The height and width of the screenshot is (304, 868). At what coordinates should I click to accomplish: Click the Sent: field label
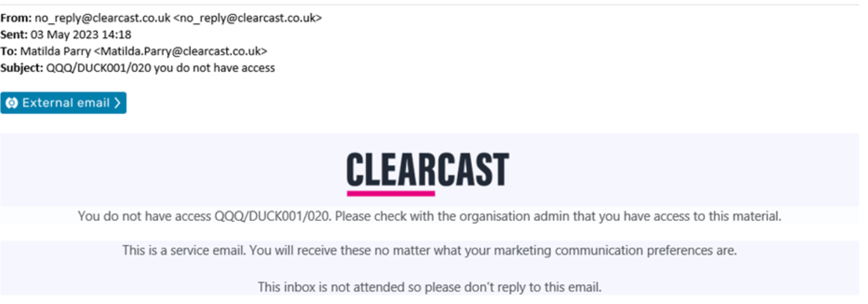coord(14,35)
